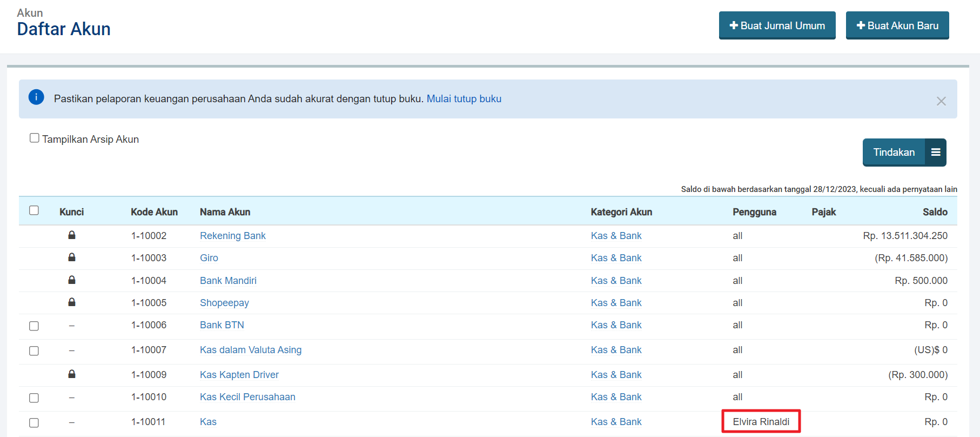Open the Kas dalam Valuta Asing account
This screenshot has height=437, width=980.
251,350
